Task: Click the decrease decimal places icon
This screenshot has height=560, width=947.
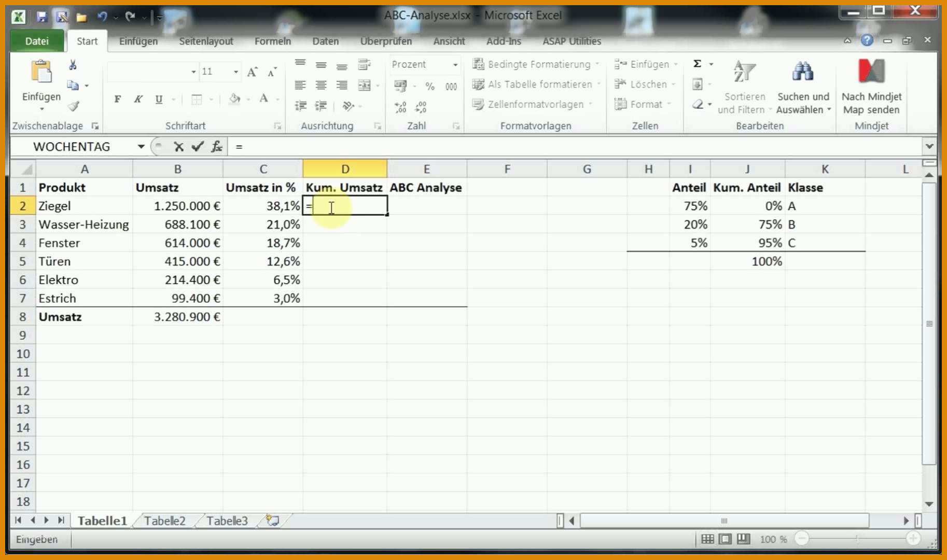Action: point(421,107)
